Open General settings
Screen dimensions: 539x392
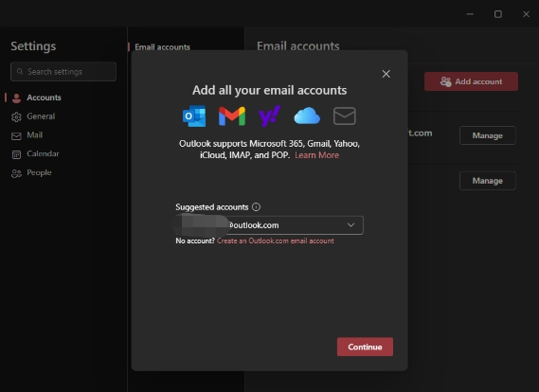tap(41, 116)
